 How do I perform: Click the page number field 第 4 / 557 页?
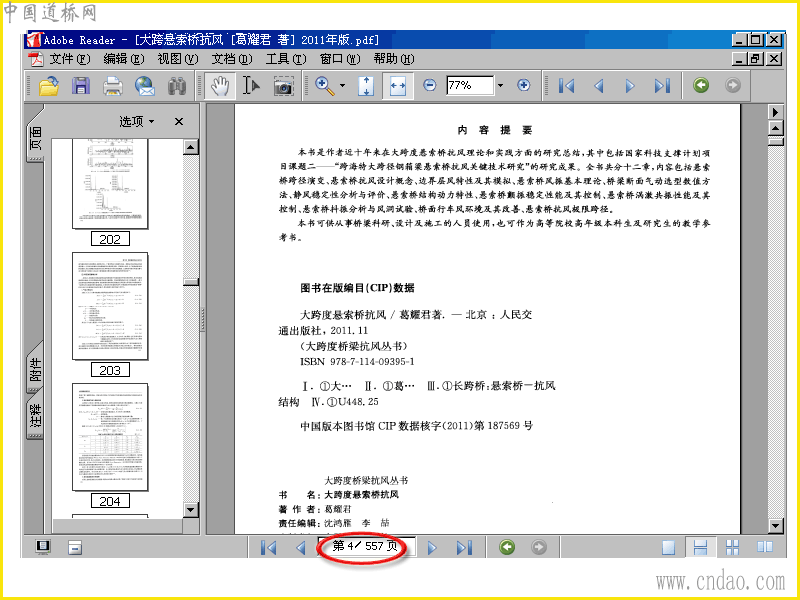(x=366, y=546)
